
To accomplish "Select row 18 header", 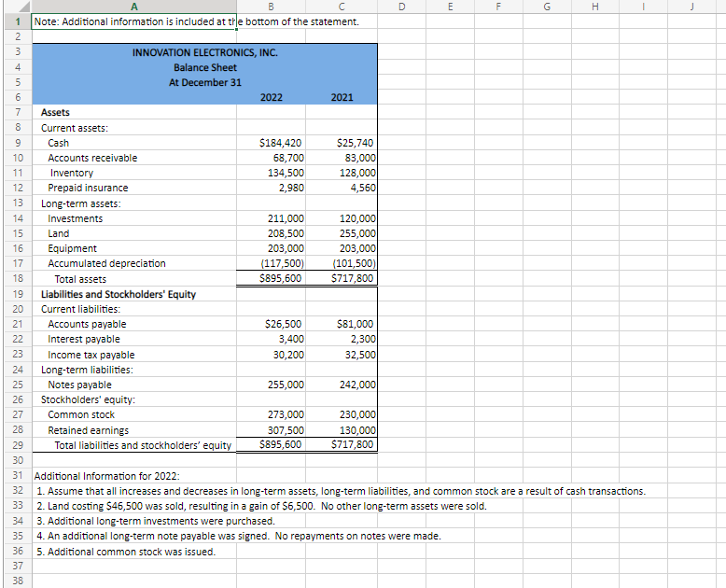I will coord(18,278).
